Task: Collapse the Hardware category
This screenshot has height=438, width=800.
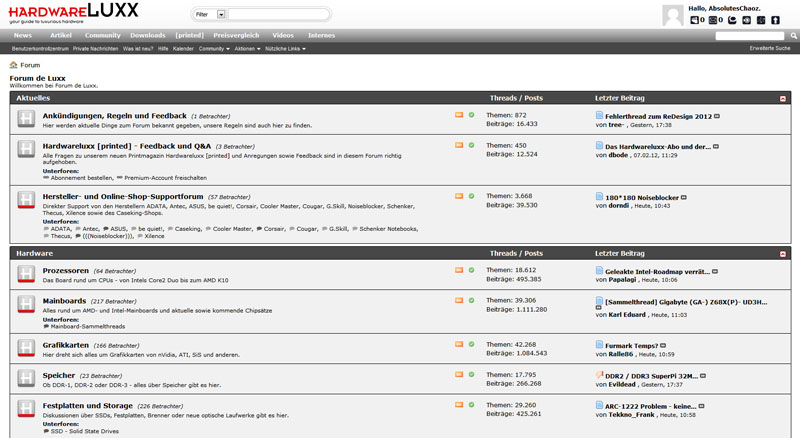Action: [783, 254]
